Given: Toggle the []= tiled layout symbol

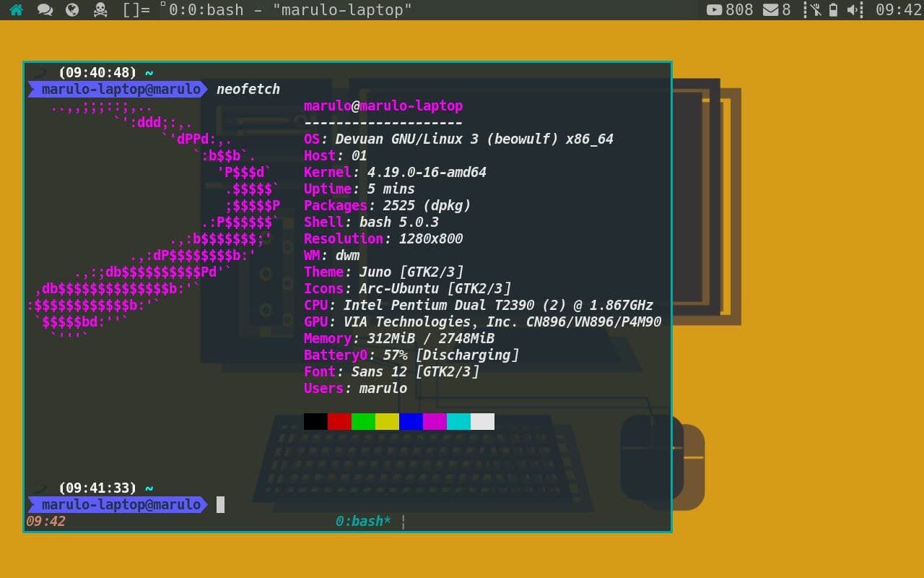Looking at the screenshot, I should tap(136, 10).
